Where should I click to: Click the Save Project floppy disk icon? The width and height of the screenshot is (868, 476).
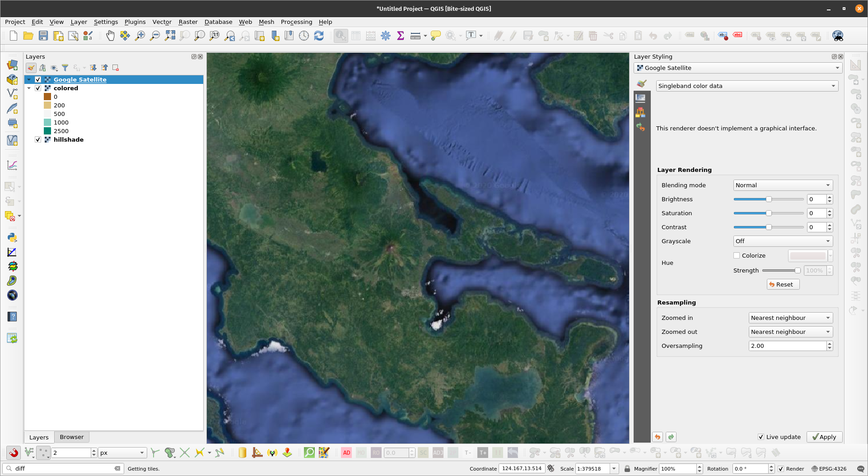pyautogui.click(x=43, y=36)
